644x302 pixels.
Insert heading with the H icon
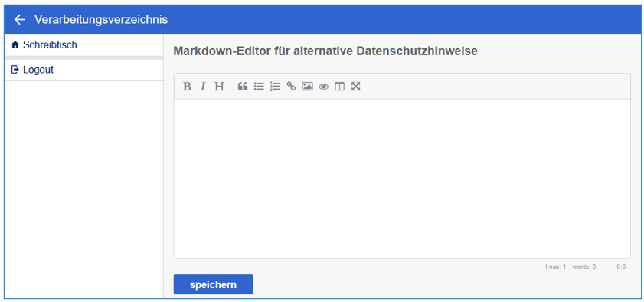(219, 87)
